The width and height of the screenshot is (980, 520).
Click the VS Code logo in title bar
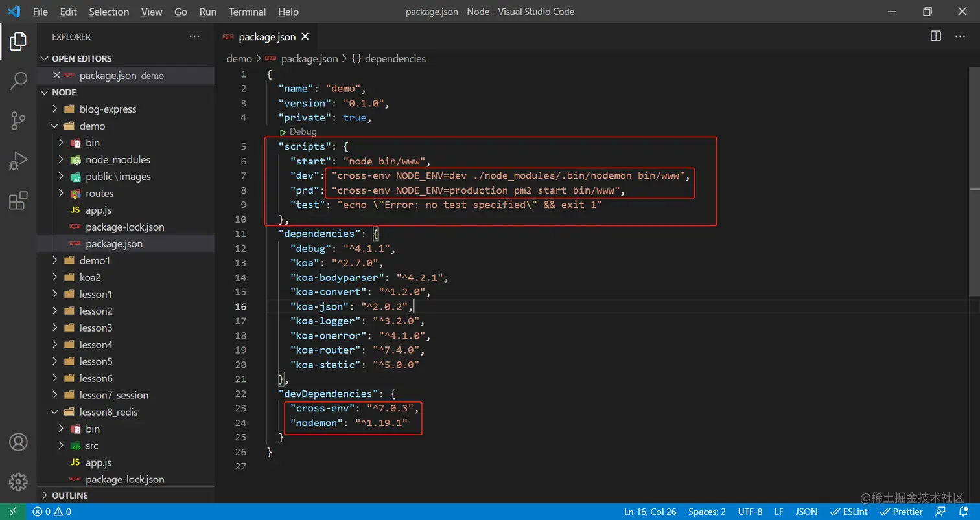coord(14,12)
